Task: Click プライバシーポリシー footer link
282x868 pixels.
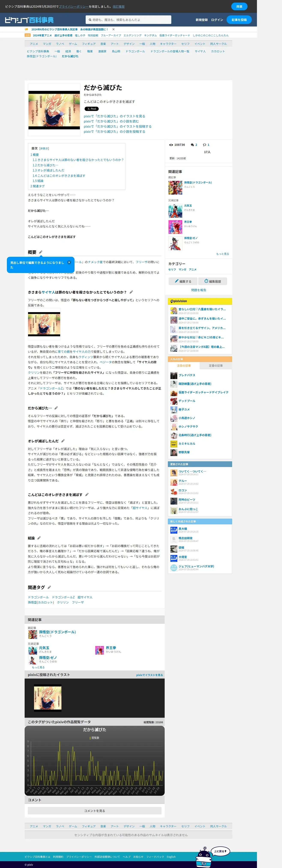Action: coord(79,856)
